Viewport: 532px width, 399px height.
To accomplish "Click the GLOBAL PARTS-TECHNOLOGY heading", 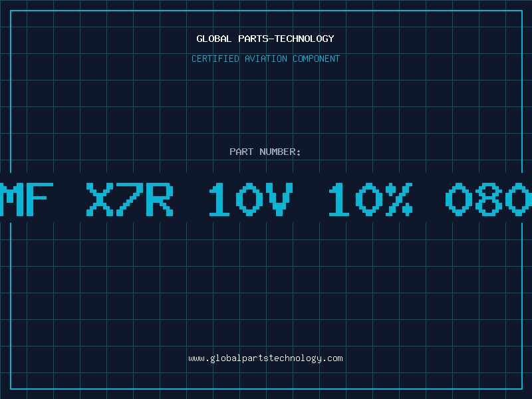I will click(265, 39).
